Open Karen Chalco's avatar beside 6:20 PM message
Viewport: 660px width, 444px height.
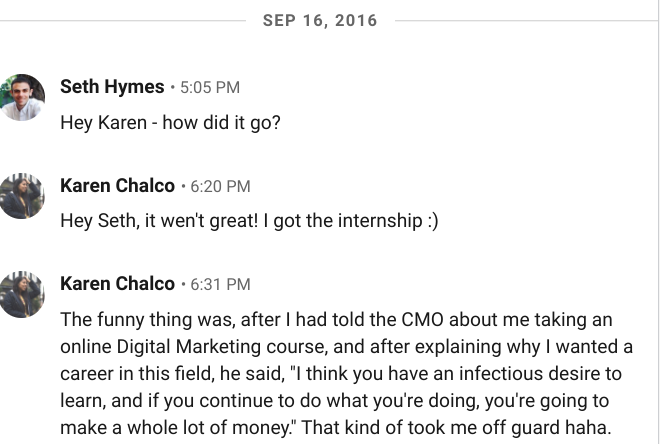[x=22, y=196]
